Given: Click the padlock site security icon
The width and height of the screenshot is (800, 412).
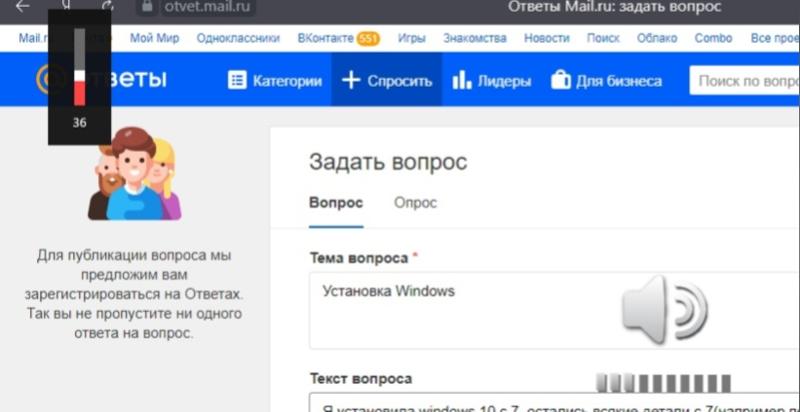Looking at the screenshot, I should click(148, 6).
